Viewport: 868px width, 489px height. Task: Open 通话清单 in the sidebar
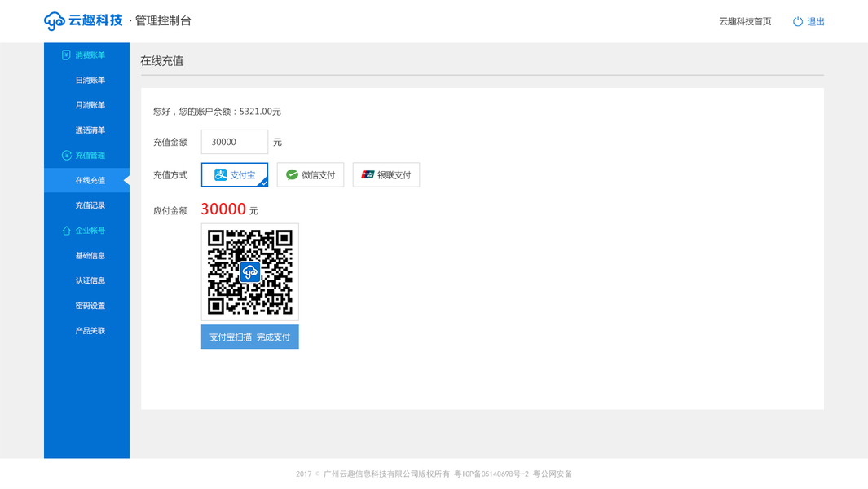pos(90,130)
